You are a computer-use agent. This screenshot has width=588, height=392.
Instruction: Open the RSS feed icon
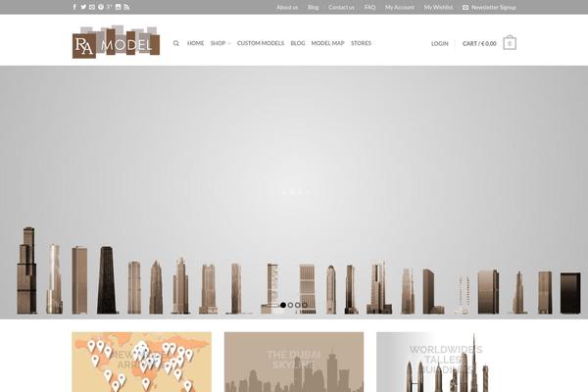tap(126, 7)
